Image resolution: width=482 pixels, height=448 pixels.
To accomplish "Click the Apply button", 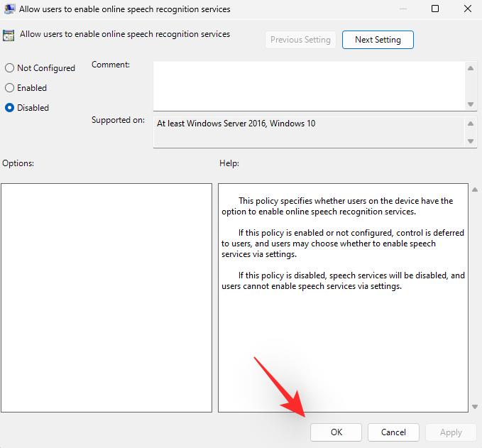I will 451,432.
